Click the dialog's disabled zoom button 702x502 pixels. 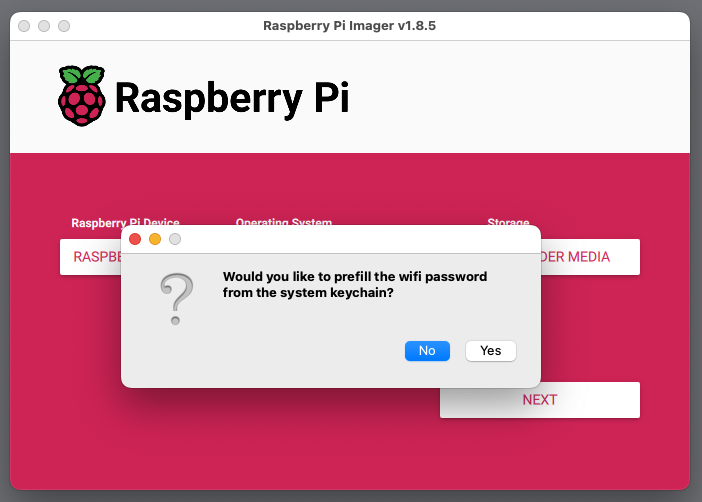[x=175, y=239]
